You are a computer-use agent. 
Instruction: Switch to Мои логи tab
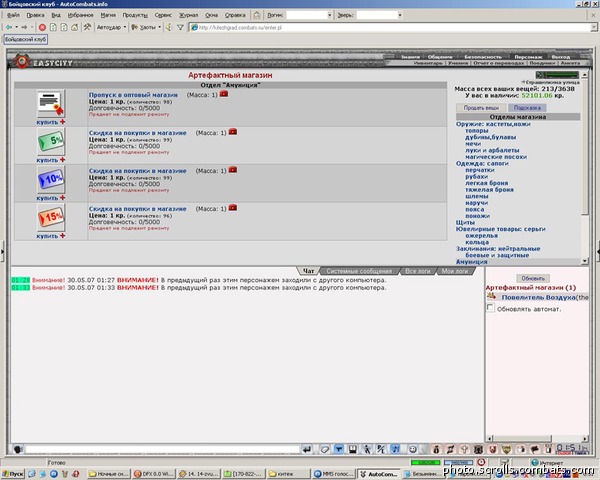point(455,271)
